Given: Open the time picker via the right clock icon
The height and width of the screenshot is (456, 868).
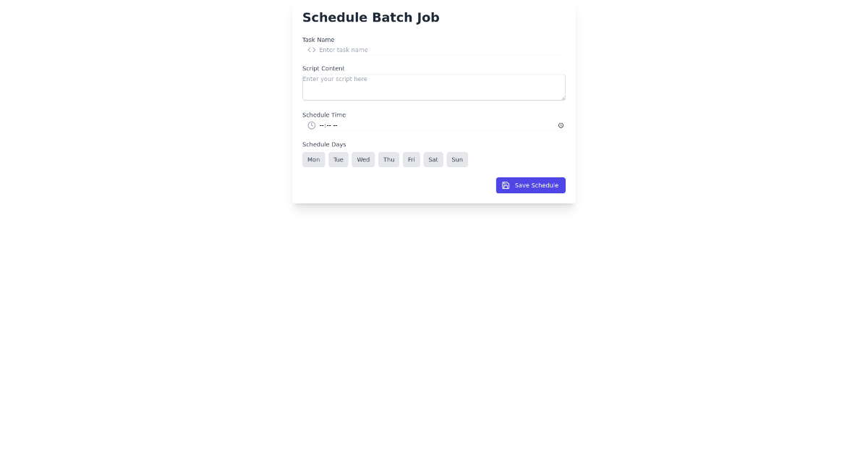Looking at the screenshot, I should point(561,125).
